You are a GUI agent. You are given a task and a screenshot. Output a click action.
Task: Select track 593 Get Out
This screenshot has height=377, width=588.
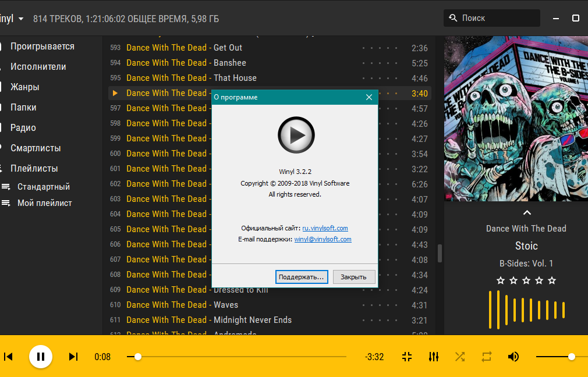point(270,48)
